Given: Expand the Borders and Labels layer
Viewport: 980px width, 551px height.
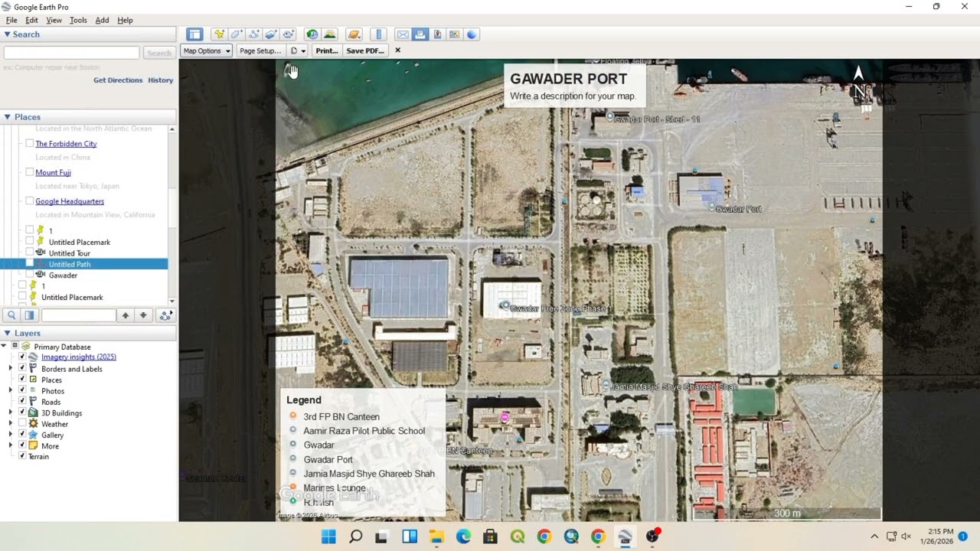Looking at the screenshot, I should click(x=11, y=368).
